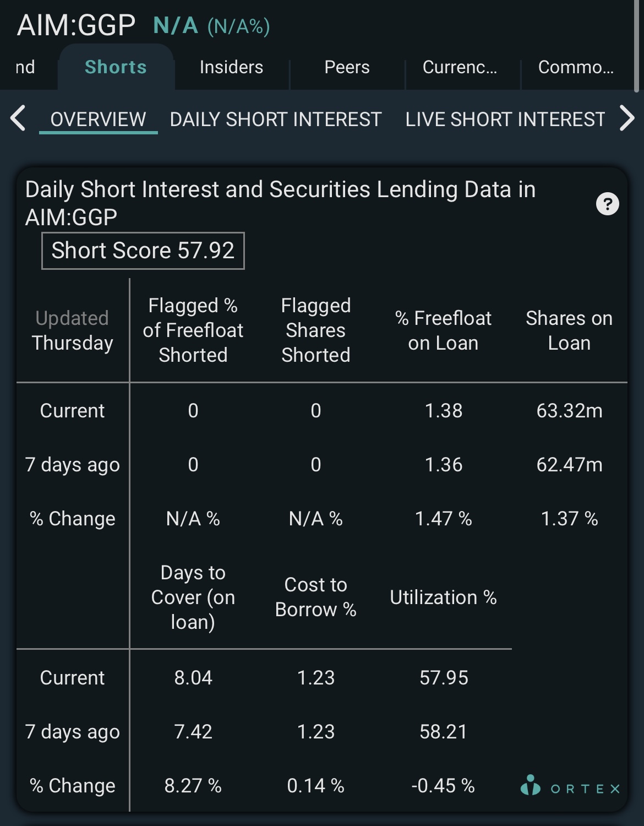644x826 pixels.
Task: Open the truncated Commodities tab
Action: click(x=576, y=67)
